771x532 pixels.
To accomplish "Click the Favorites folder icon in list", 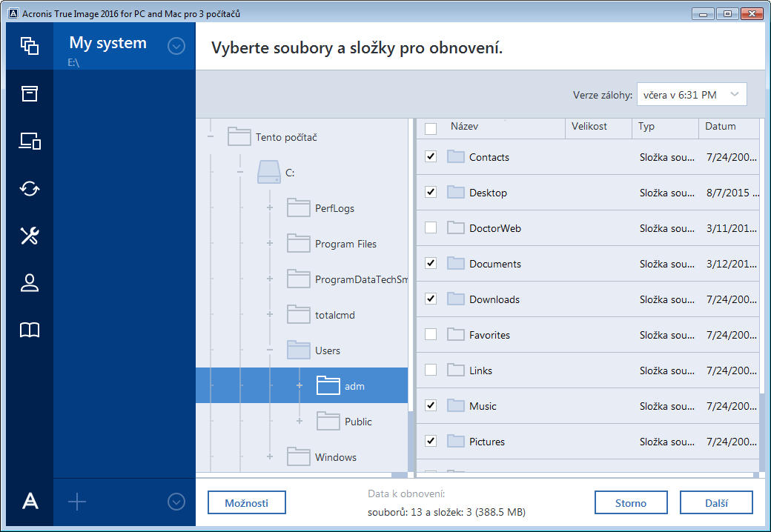I will tap(456, 334).
